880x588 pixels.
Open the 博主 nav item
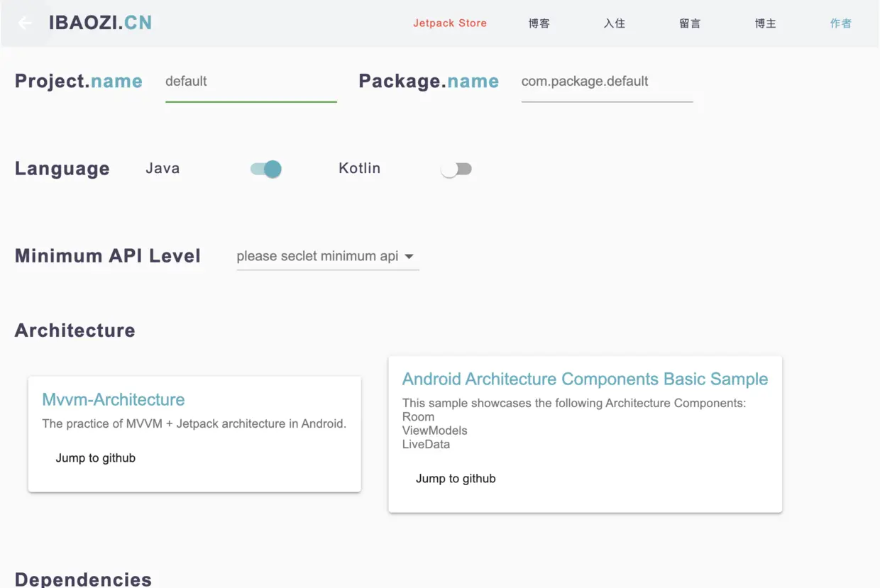(x=765, y=23)
